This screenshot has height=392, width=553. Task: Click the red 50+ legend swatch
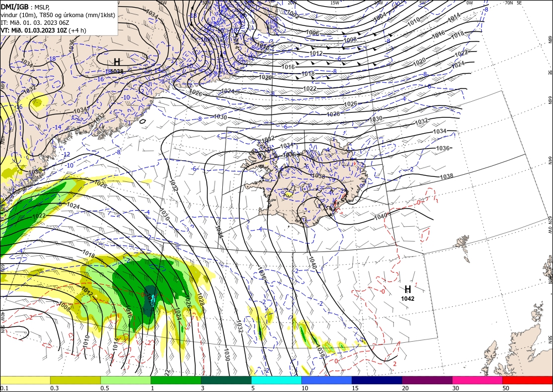(x=528, y=380)
